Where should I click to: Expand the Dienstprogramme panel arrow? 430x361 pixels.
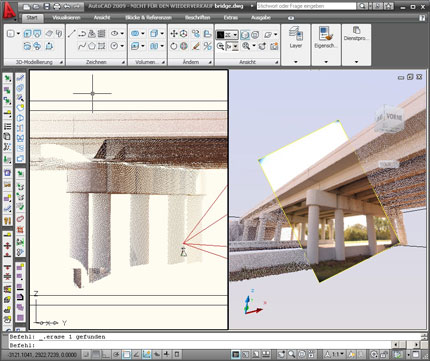coord(356,62)
